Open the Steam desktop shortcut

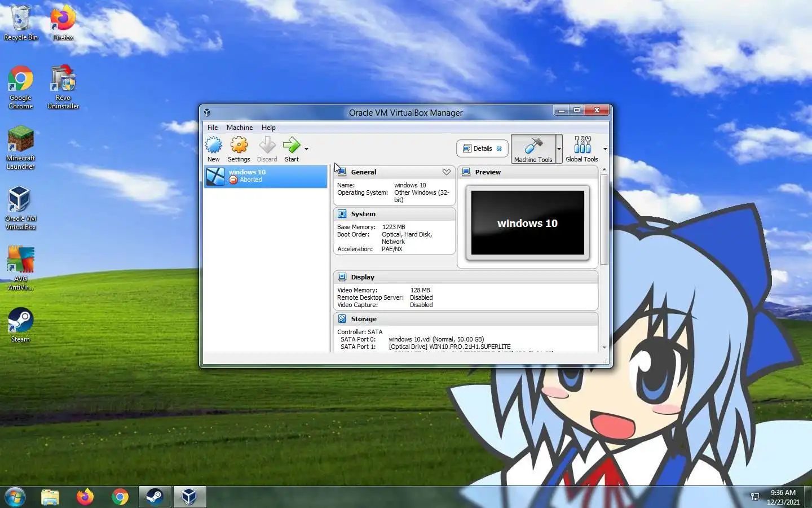[x=20, y=325]
